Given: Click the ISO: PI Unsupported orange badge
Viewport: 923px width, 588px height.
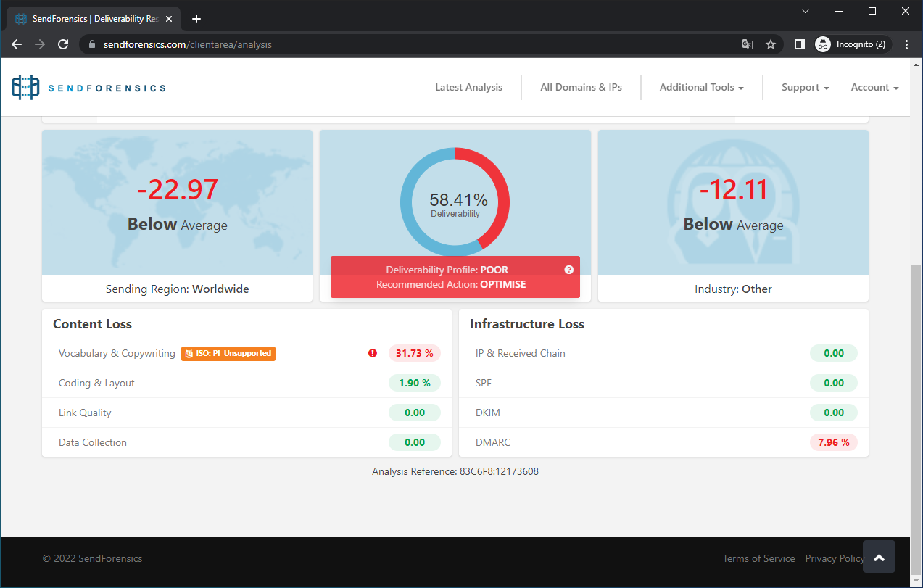Looking at the screenshot, I should pyautogui.click(x=228, y=354).
